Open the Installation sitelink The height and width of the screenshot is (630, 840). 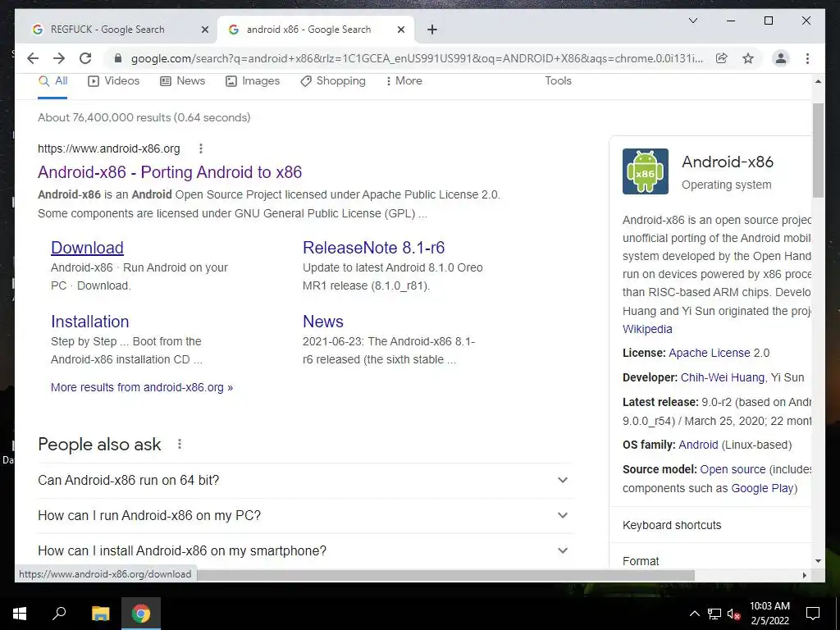90,322
